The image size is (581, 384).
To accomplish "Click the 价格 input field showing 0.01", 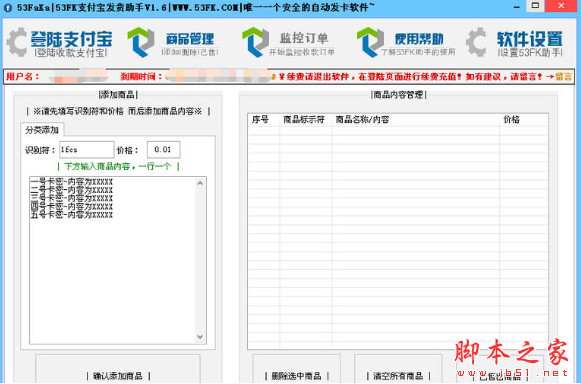I will click(163, 150).
